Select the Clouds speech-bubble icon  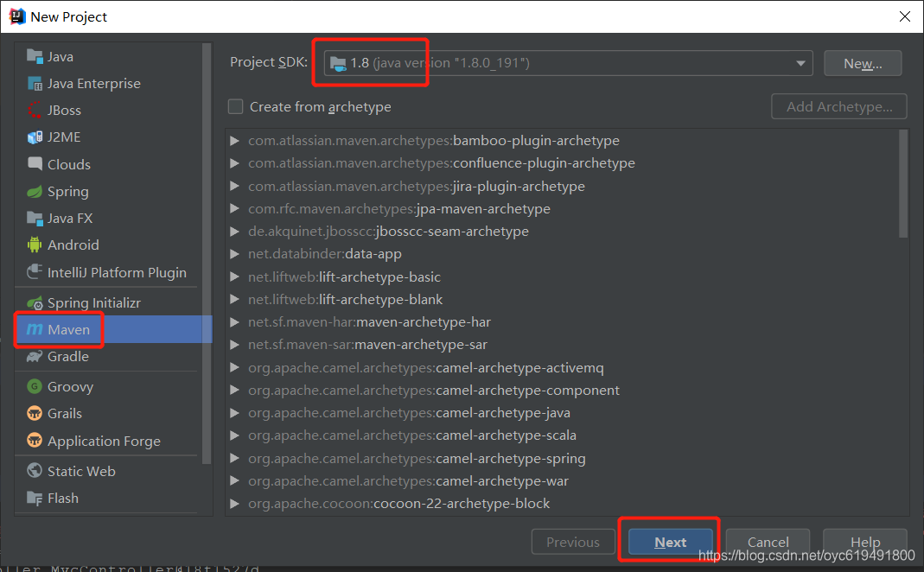pyautogui.click(x=35, y=164)
